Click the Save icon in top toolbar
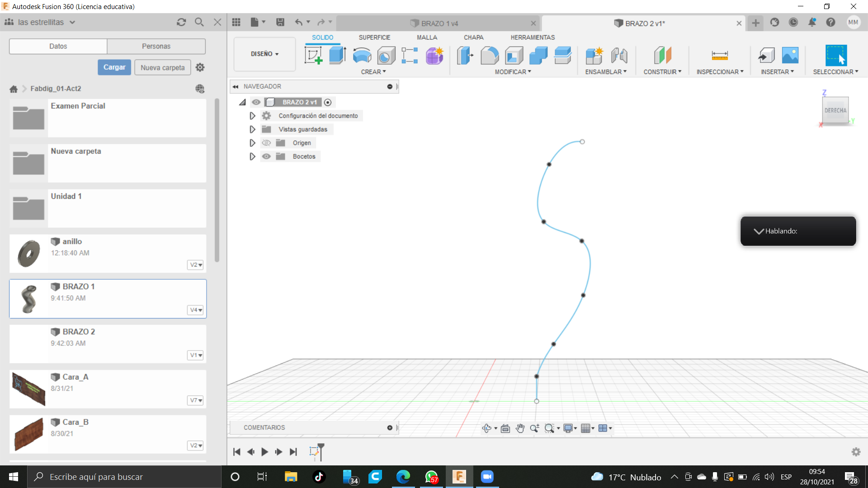The height and width of the screenshot is (488, 868). coord(280,22)
